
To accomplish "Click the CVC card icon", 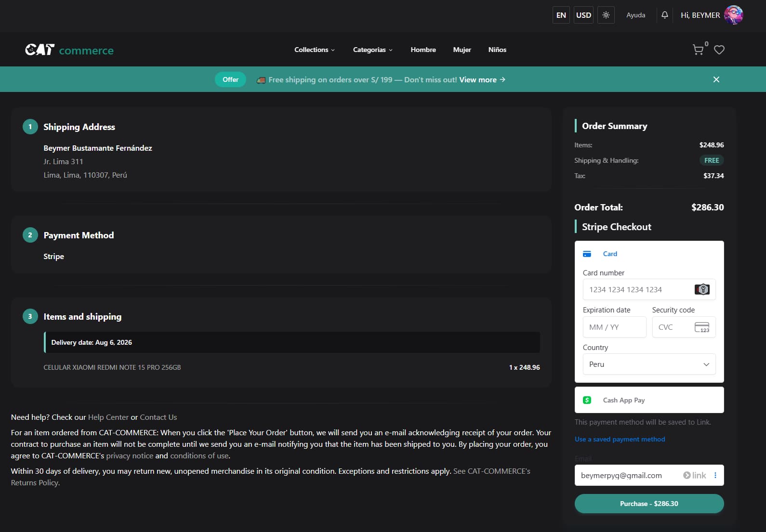I will (702, 327).
